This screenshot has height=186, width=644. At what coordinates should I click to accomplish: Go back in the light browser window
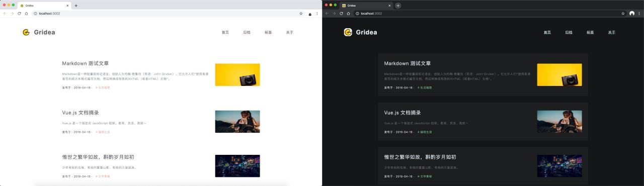[5, 14]
